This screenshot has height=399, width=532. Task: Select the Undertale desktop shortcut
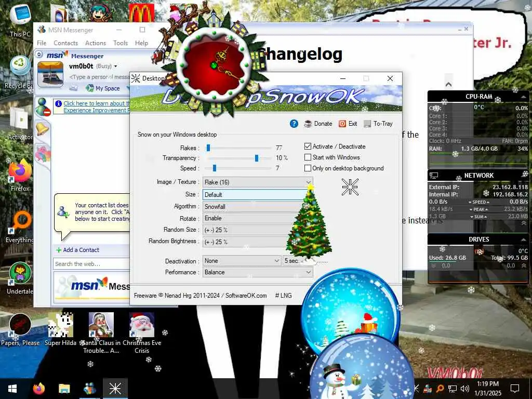pyautogui.click(x=20, y=278)
